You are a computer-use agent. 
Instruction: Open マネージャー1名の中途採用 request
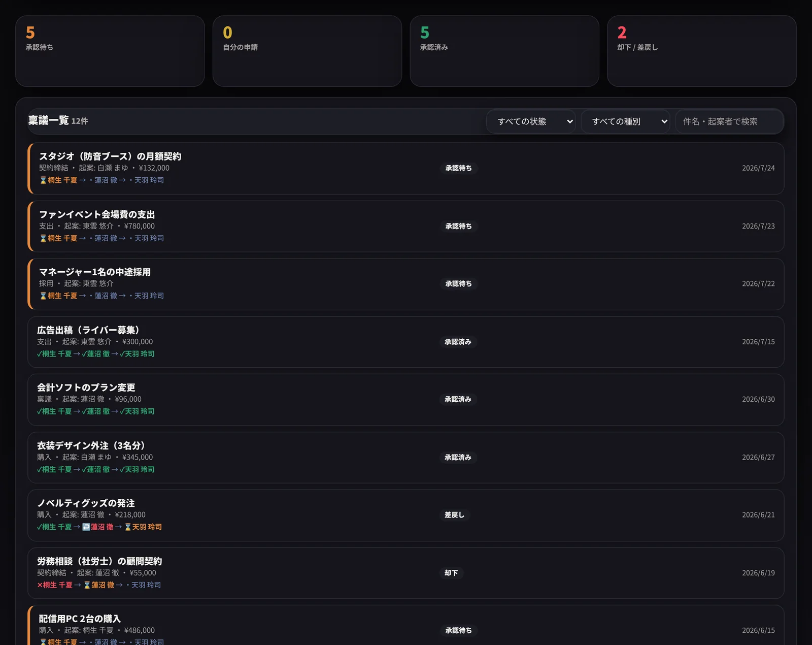(406, 284)
